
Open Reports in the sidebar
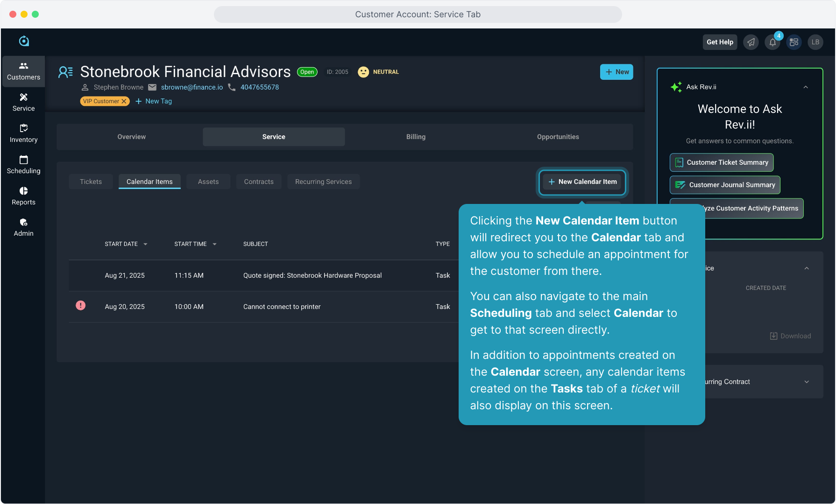click(23, 196)
